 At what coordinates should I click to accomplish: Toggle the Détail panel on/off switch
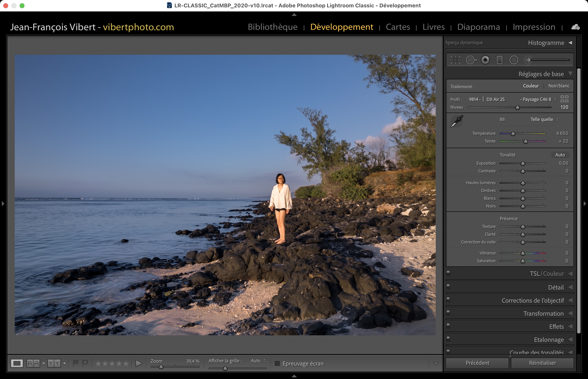(x=448, y=286)
